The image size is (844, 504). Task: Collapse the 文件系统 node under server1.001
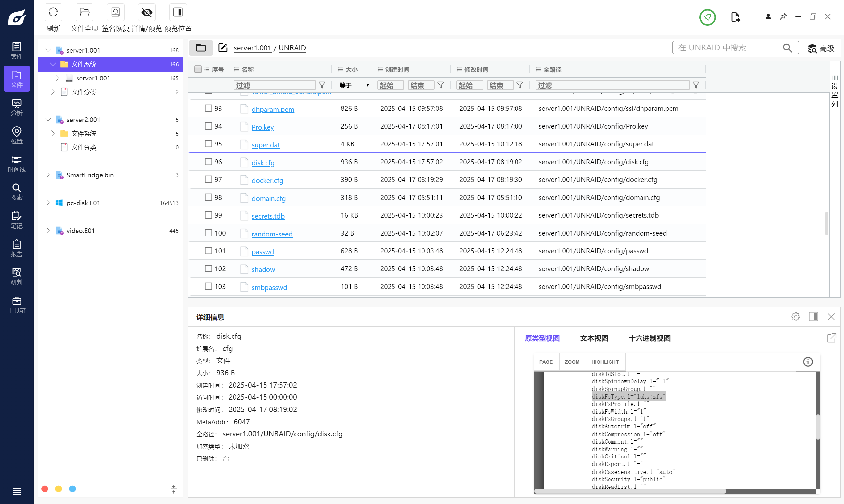[53, 64]
